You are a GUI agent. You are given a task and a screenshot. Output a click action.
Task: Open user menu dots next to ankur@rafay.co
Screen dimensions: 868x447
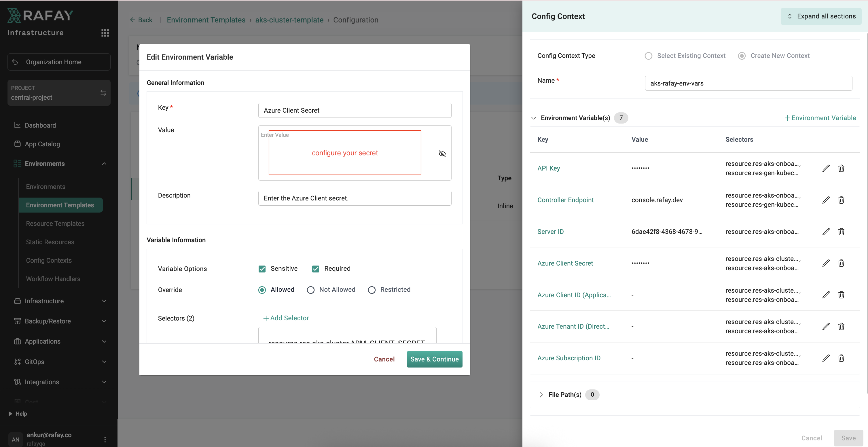pos(105,439)
